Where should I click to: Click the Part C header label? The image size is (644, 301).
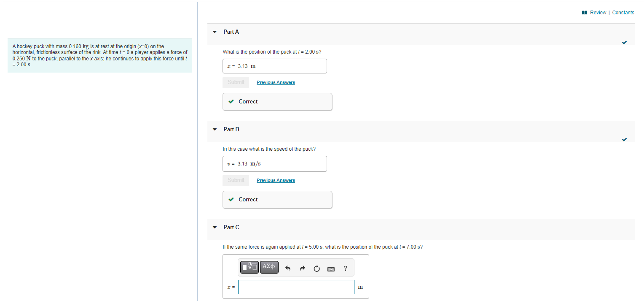click(x=231, y=227)
